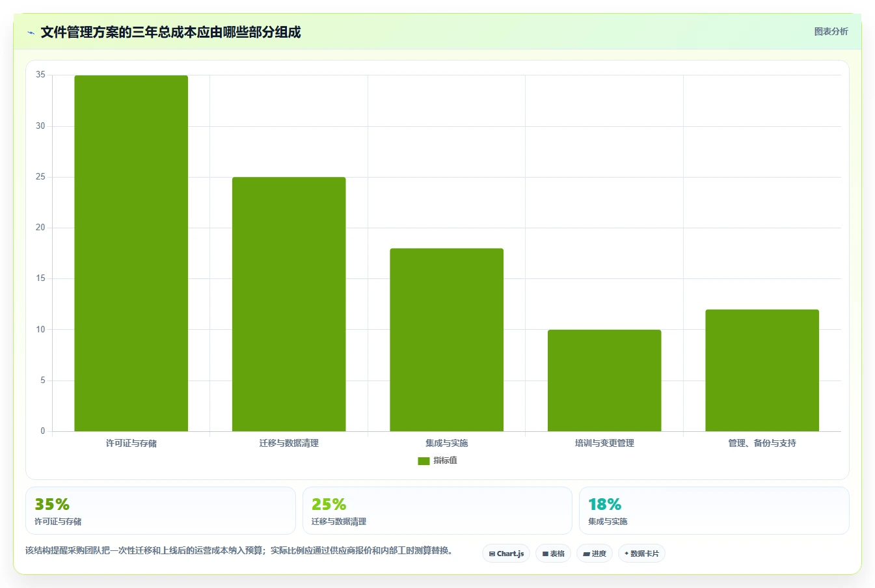Click the x-axis label 迁移与数据清理

pos(289,443)
